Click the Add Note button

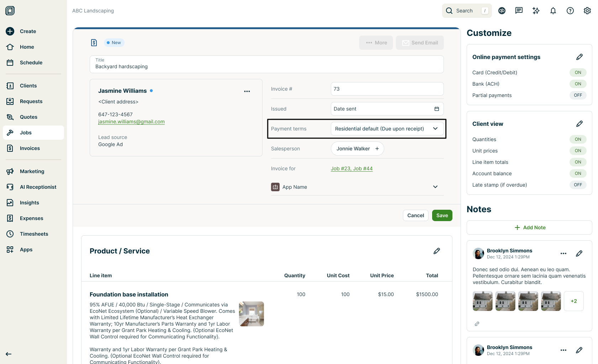(x=529, y=227)
